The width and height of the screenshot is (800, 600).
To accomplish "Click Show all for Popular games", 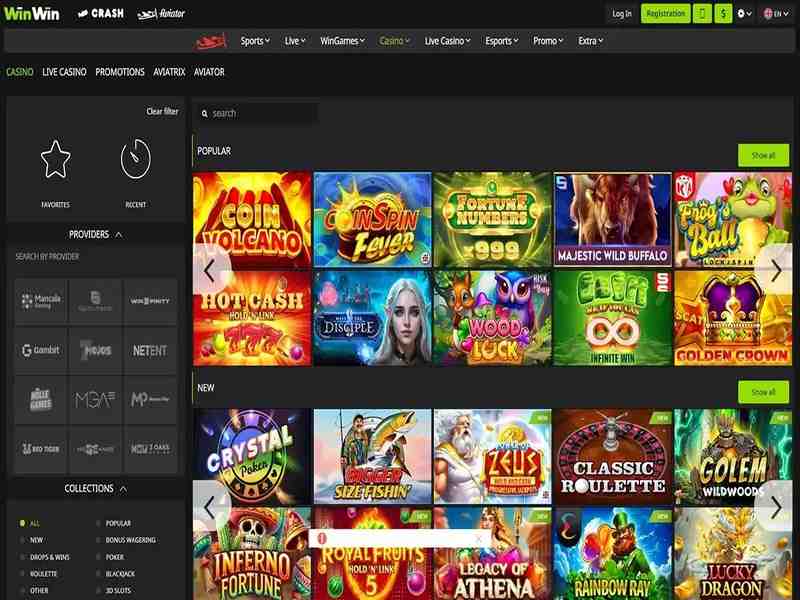I will 763,155.
